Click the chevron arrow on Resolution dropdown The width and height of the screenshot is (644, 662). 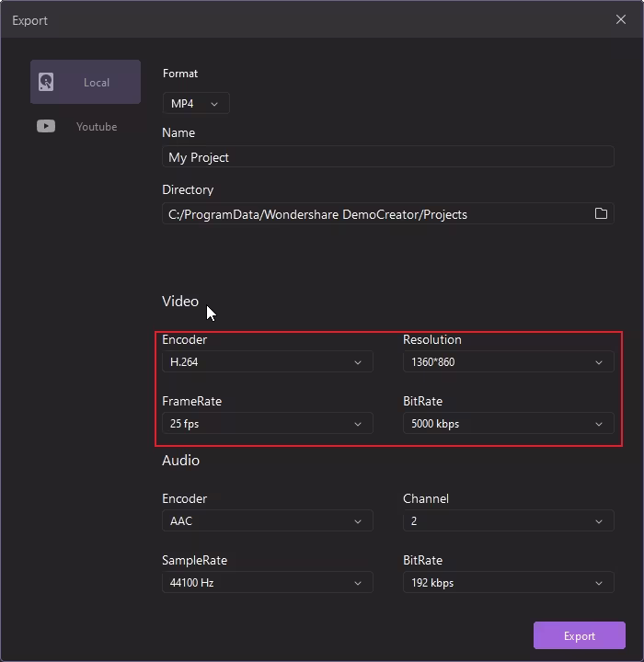[599, 362]
